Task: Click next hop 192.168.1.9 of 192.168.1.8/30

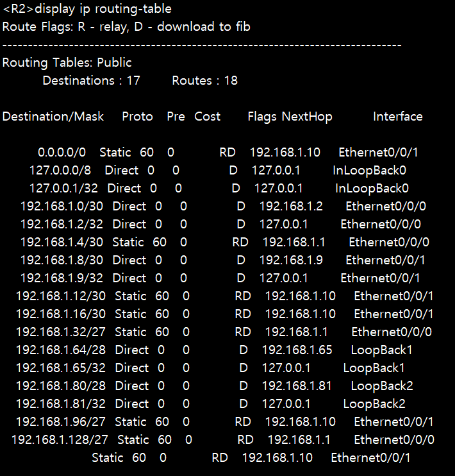Action: (291, 260)
